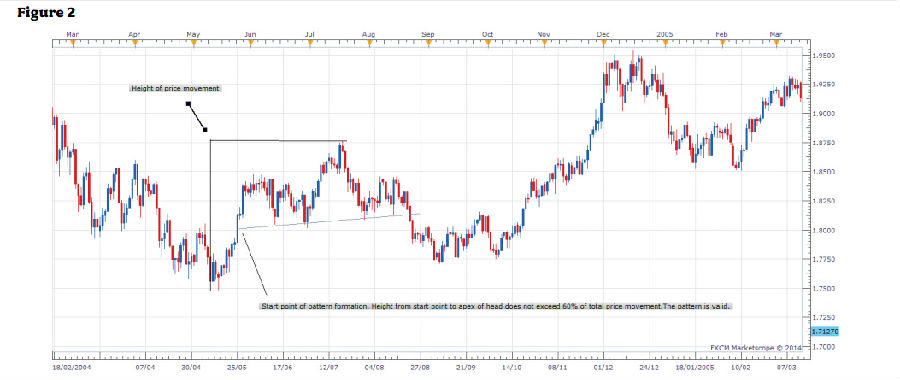Image resolution: width=900 pixels, height=380 pixels.
Task: Click the orange marker under Oct
Action: [x=487, y=42]
